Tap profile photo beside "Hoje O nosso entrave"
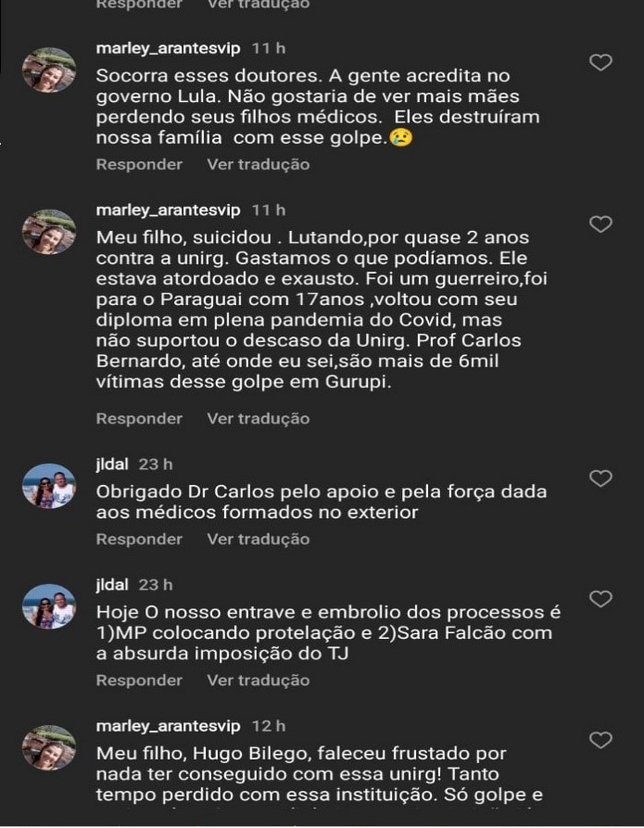This screenshot has width=644, height=828. (48, 606)
